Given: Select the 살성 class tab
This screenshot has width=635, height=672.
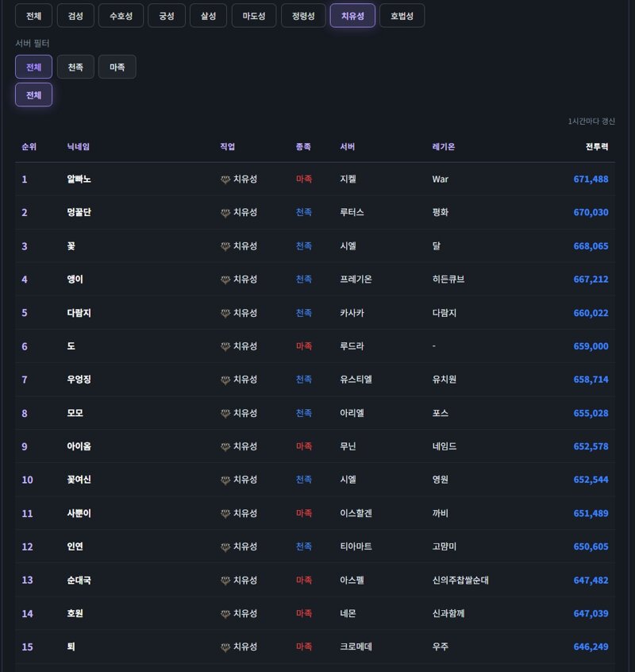Looking at the screenshot, I should point(208,16).
